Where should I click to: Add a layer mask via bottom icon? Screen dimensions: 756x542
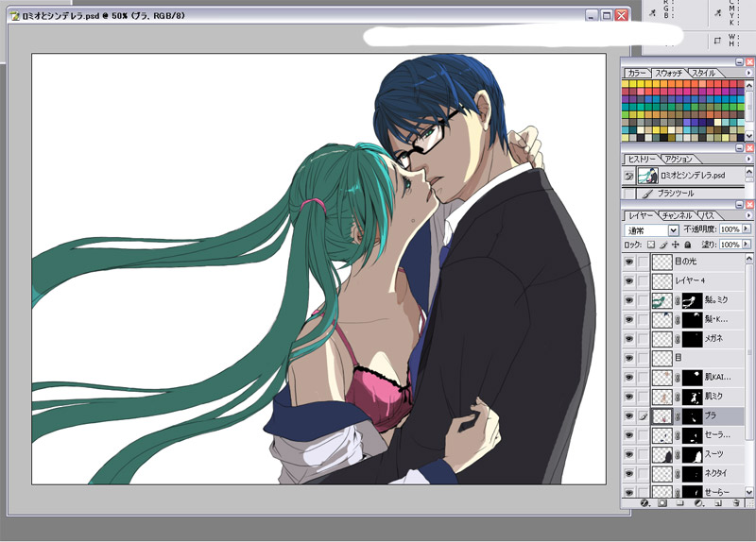click(662, 503)
